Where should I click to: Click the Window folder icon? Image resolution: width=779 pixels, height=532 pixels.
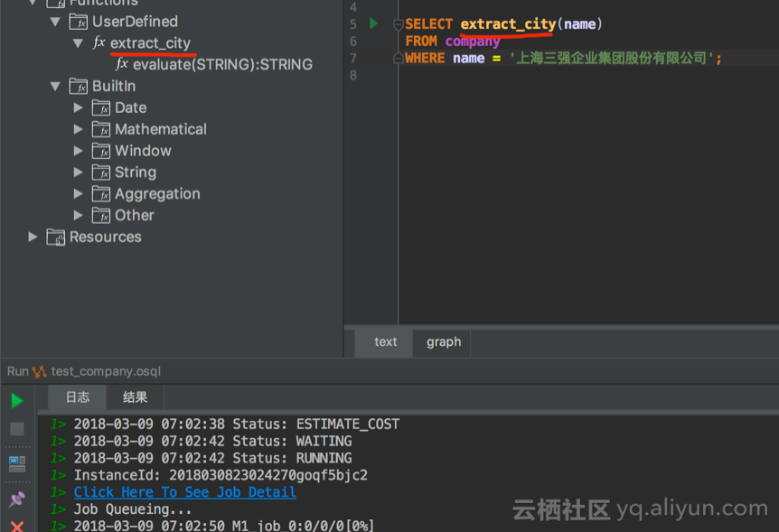coord(101,151)
